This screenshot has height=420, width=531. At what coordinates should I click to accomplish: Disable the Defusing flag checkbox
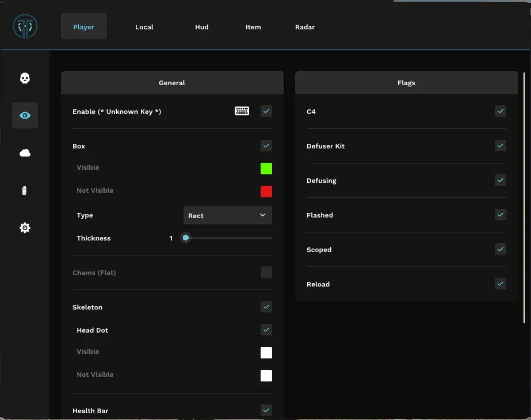pos(501,180)
